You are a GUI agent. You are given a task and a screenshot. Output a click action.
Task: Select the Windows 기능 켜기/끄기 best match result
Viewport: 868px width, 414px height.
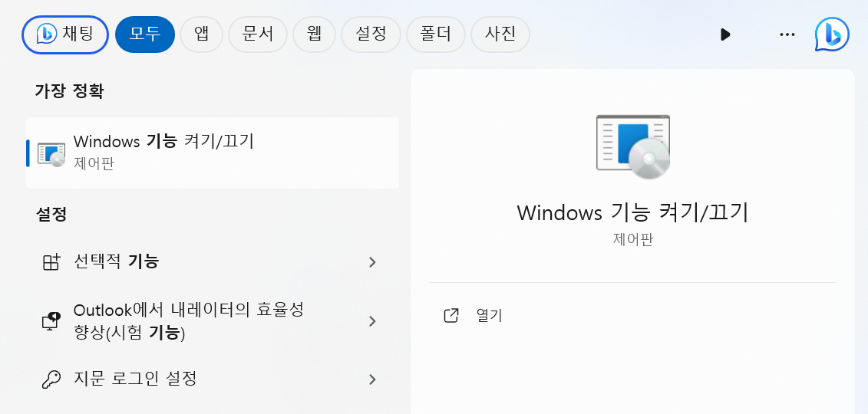[x=213, y=153]
